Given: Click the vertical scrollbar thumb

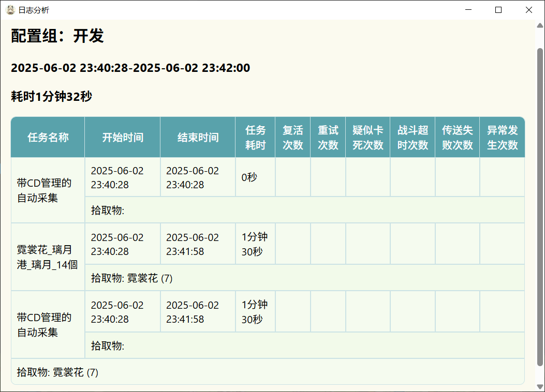Looking at the screenshot, I should (x=540, y=207).
